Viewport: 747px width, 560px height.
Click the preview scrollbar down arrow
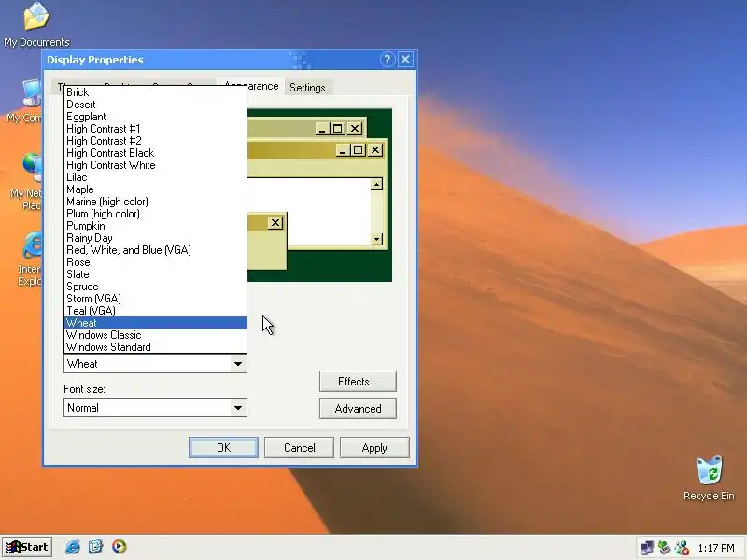click(377, 239)
